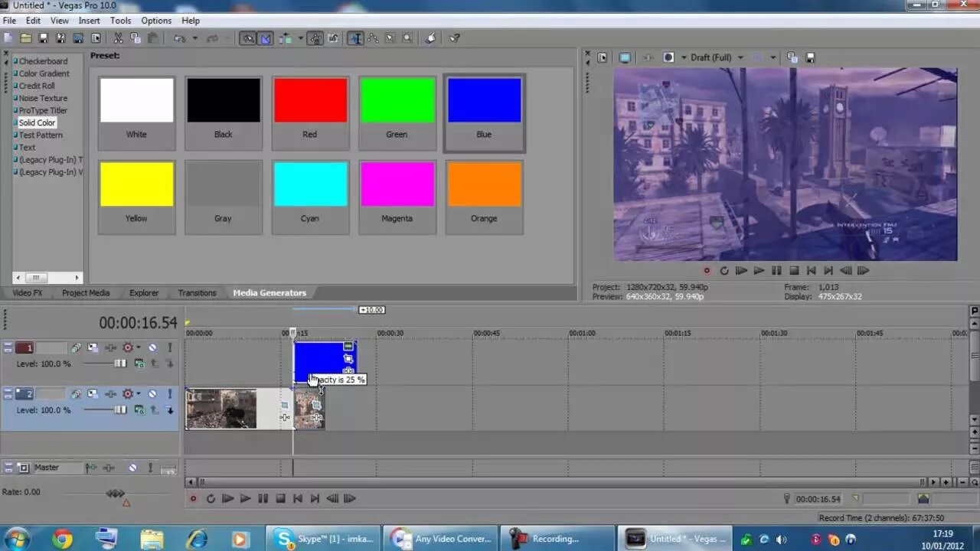
Task: Select the Envelope Edit tool
Action: click(373, 38)
